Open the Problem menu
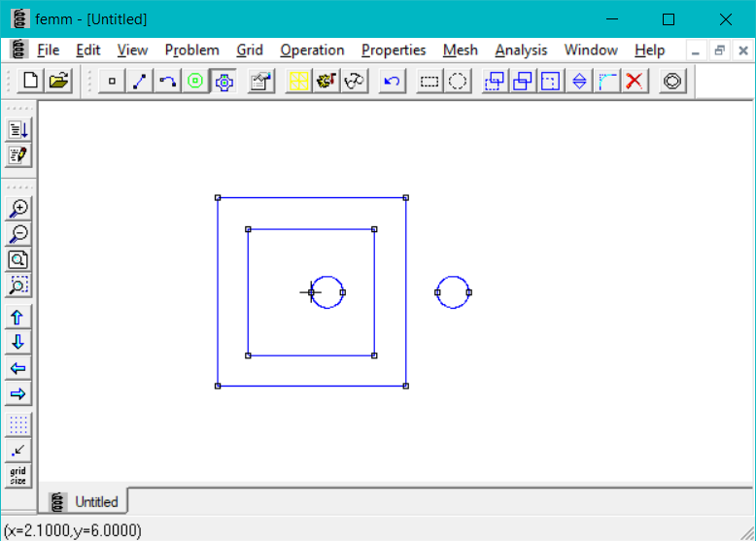This screenshot has width=756, height=541. click(x=191, y=50)
